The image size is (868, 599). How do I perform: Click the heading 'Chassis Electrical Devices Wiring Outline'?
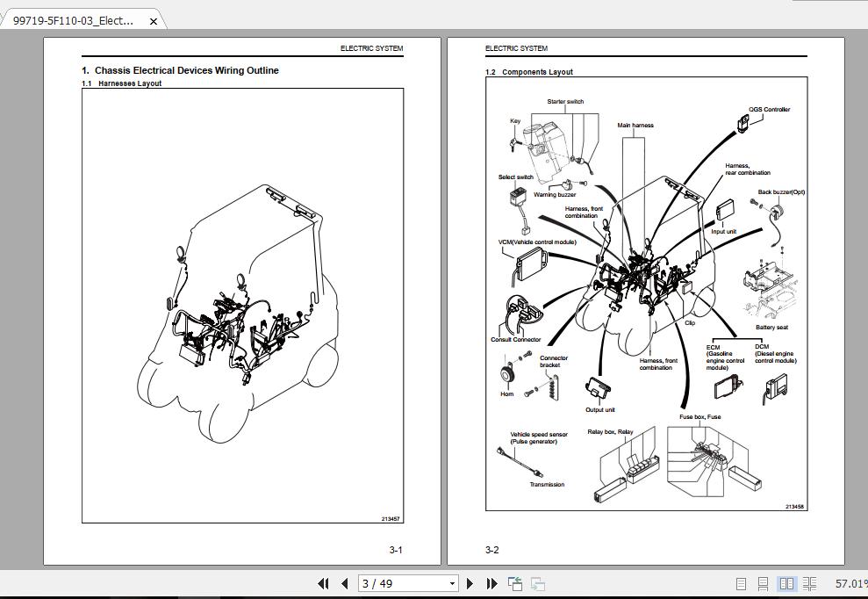pyautogui.click(x=187, y=70)
